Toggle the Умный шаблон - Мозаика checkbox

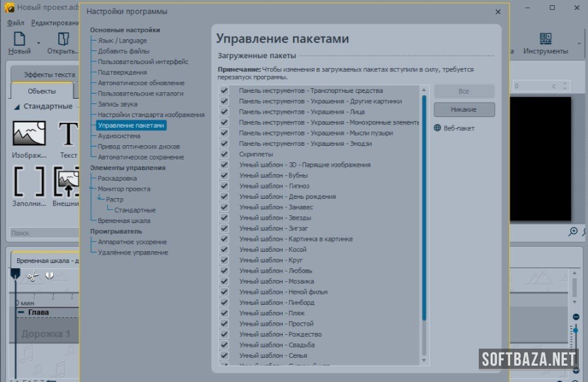224,281
